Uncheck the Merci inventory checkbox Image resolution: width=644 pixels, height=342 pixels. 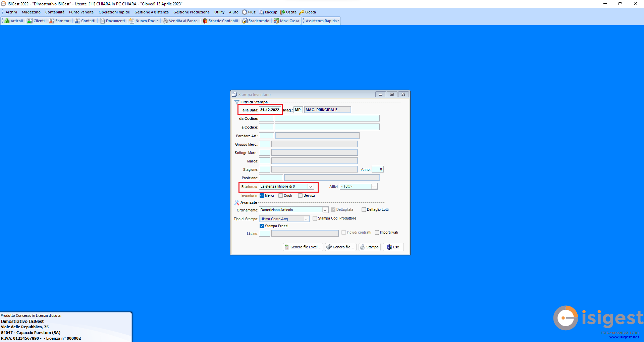pos(262,196)
